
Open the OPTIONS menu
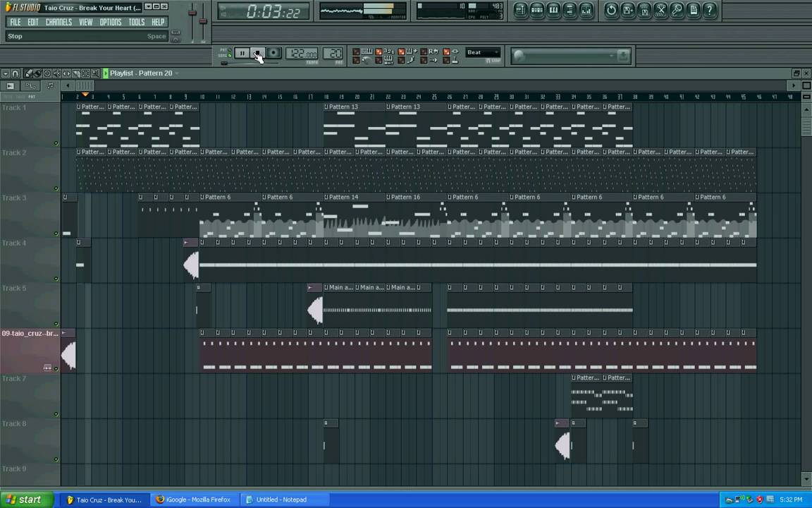110,23
